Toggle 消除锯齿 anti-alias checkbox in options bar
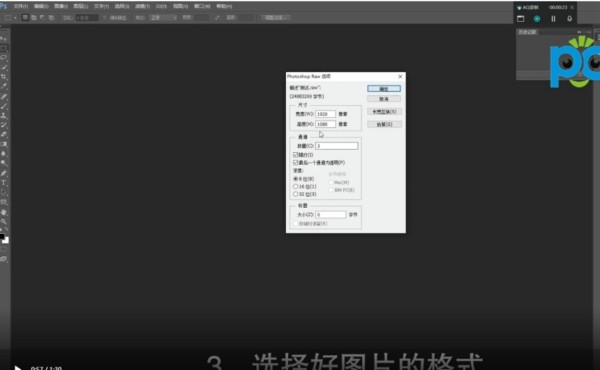 (x=105, y=18)
